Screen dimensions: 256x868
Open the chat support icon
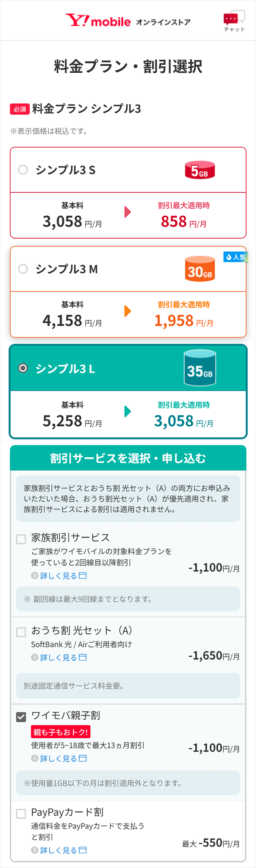click(x=234, y=21)
